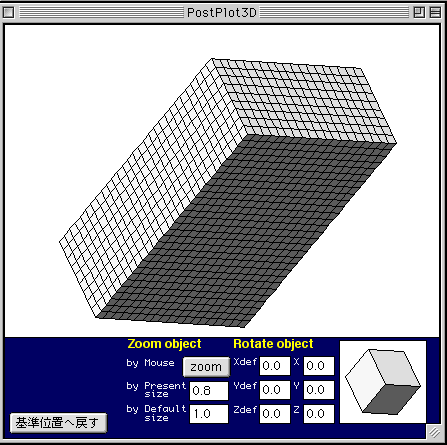The height and width of the screenshot is (445, 447).
Task: Click the Z rotation value field
Action: tap(319, 414)
